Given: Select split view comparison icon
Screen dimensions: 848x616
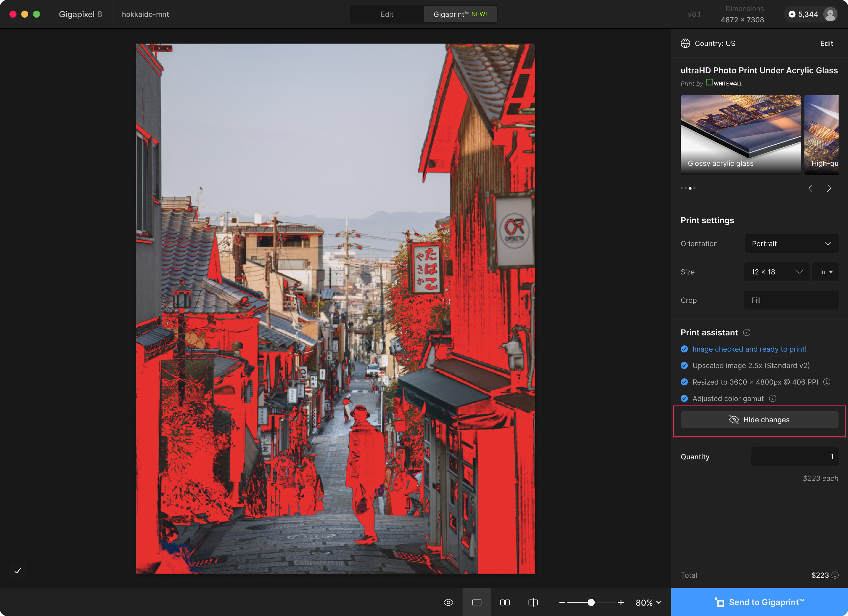Looking at the screenshot, I should pyautogui.click(x=533, y=602).
